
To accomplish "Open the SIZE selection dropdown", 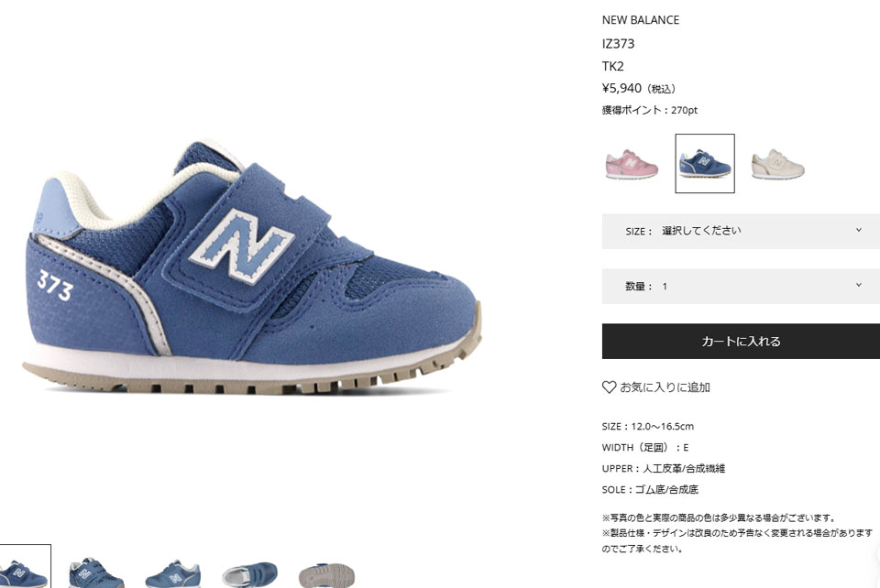I will click(741, 231).
